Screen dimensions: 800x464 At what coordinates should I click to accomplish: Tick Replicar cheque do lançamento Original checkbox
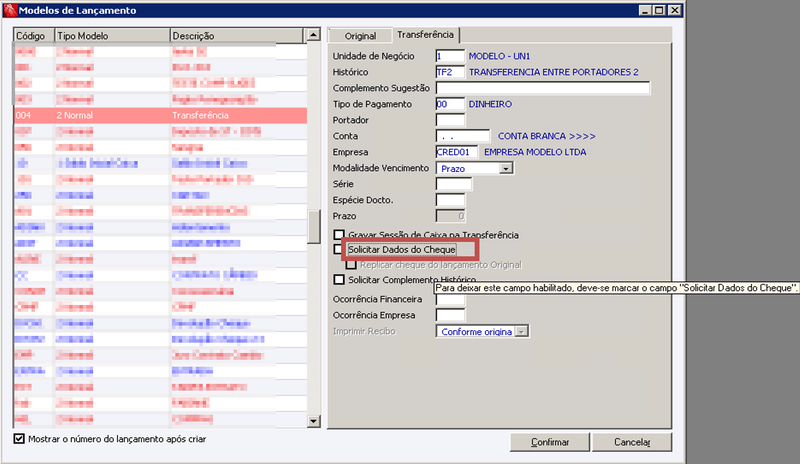[351, 264]
